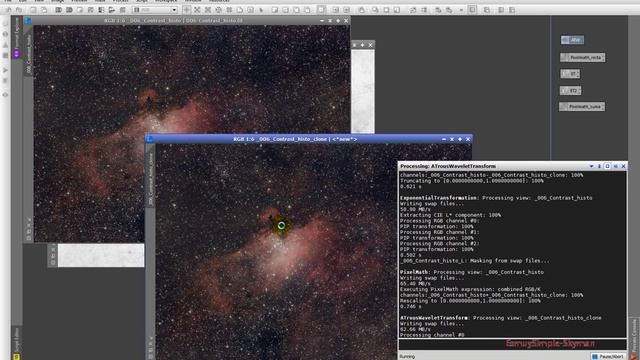Click the small dropdown arrow in the right toolbar
The image size is (640, 360).
[461, 10]
